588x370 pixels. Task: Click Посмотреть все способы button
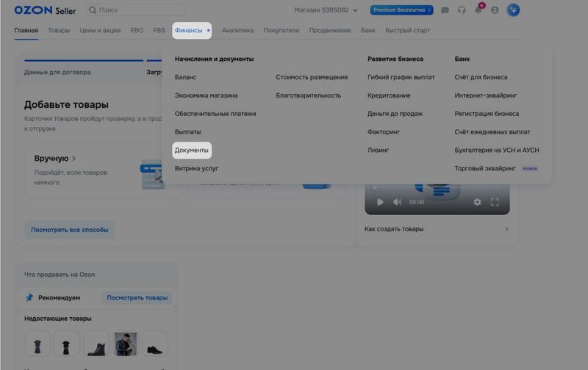point(69,230)
